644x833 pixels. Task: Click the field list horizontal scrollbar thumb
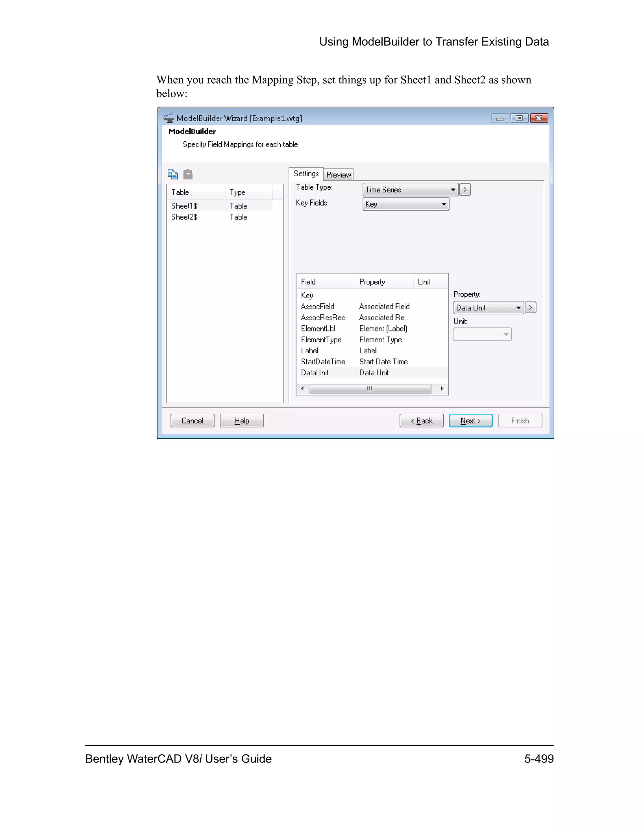click(370, 389)
